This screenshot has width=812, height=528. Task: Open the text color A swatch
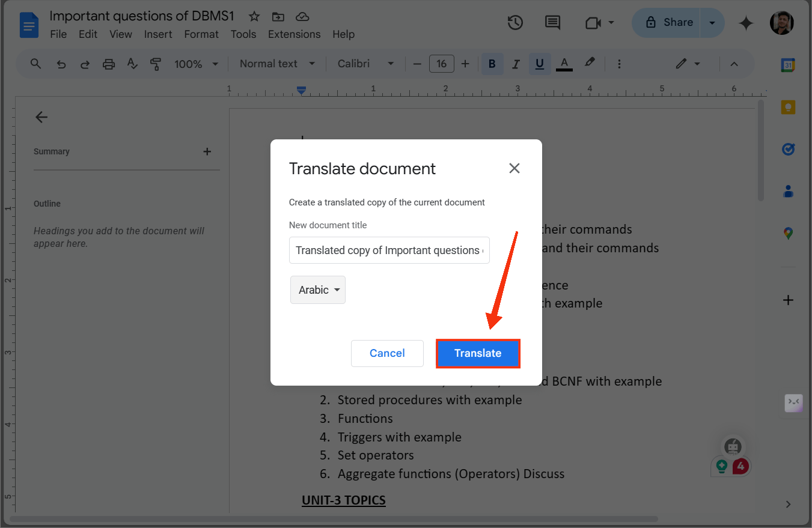coord(564,64)
